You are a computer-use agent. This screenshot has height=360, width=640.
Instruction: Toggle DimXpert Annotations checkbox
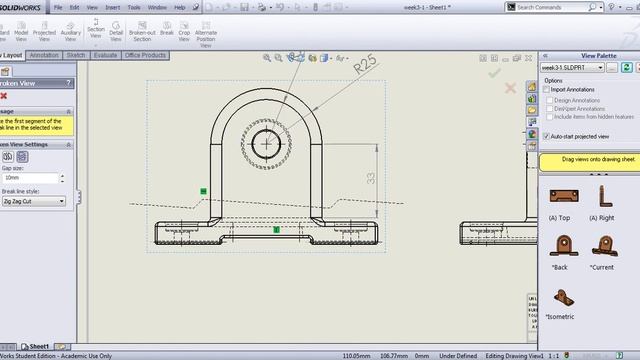[549, 109]
